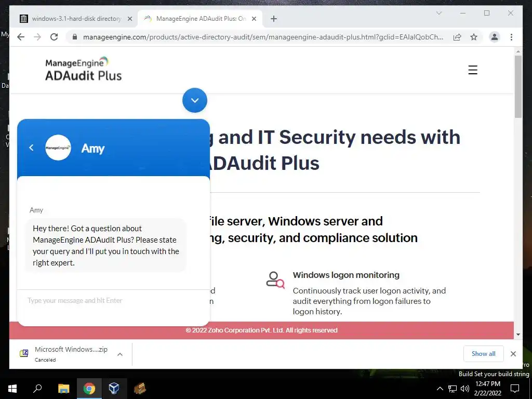Open File Explorer from the taskbar

pyautogui.click(x=63, y=389)
